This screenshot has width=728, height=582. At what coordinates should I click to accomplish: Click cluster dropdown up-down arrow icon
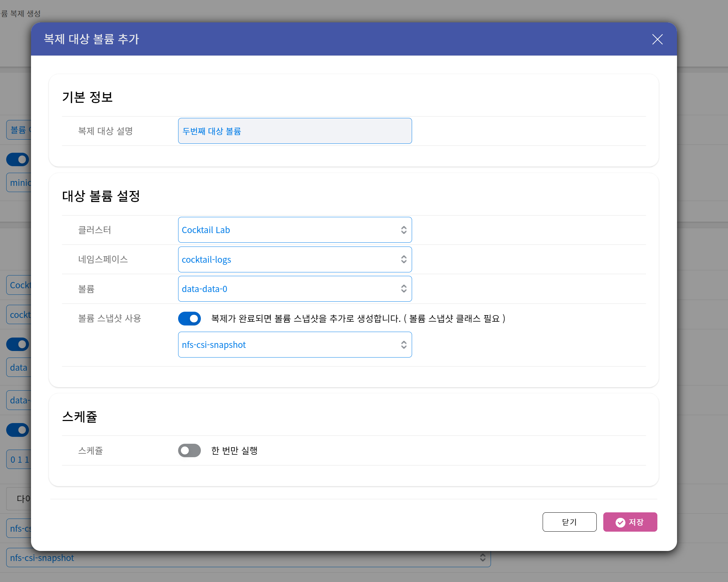click(x=403, y=230)
